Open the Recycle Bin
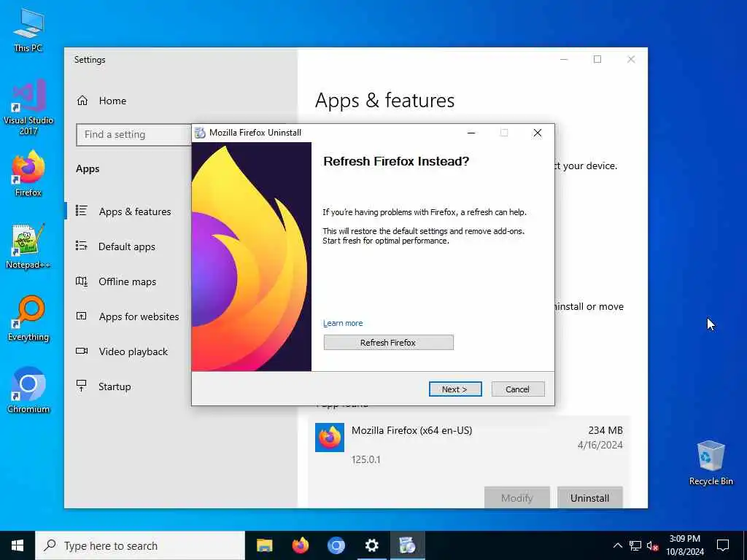The image size is (747, 560). (711, 462)
